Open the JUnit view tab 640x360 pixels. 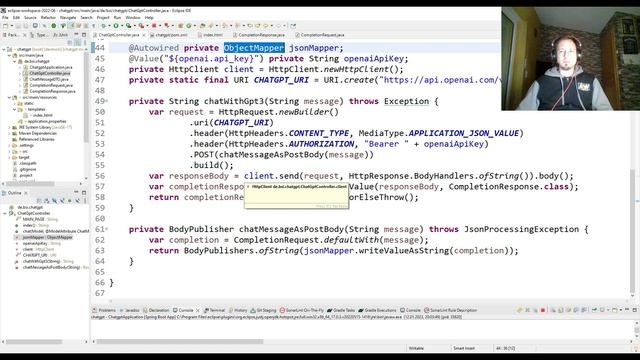[60, 35]
